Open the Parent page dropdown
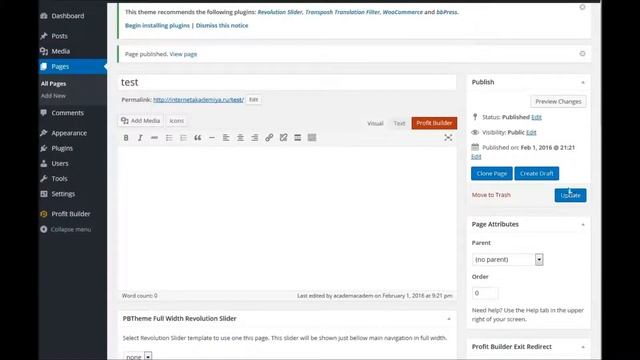The height and width of the screenshot is (360, 640). coord(508,260)
